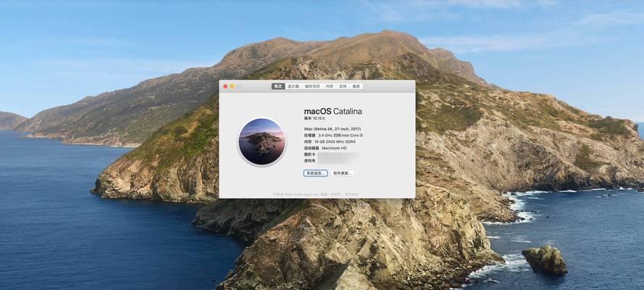Minimize window with the yellow button

point(232,86)
